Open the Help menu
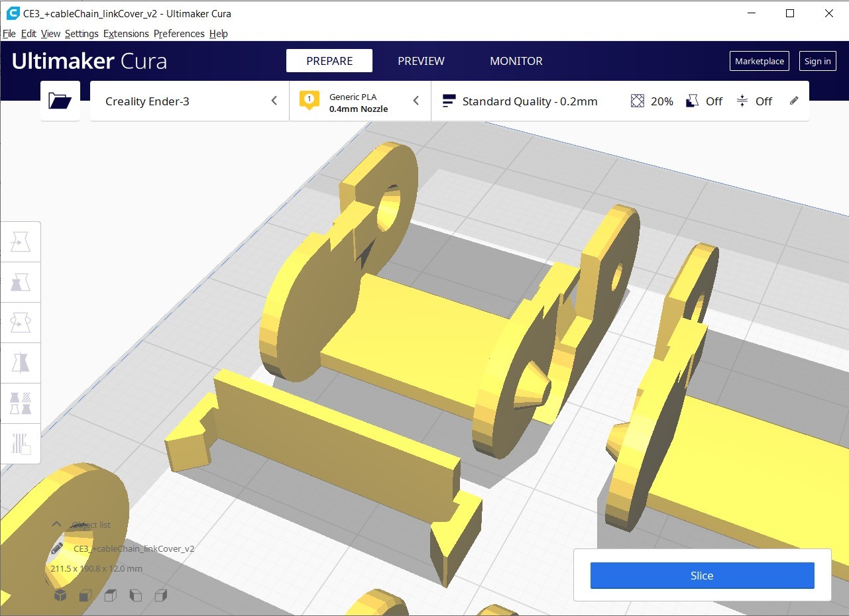The image size is (849, 616). click(x=218, y=34)
